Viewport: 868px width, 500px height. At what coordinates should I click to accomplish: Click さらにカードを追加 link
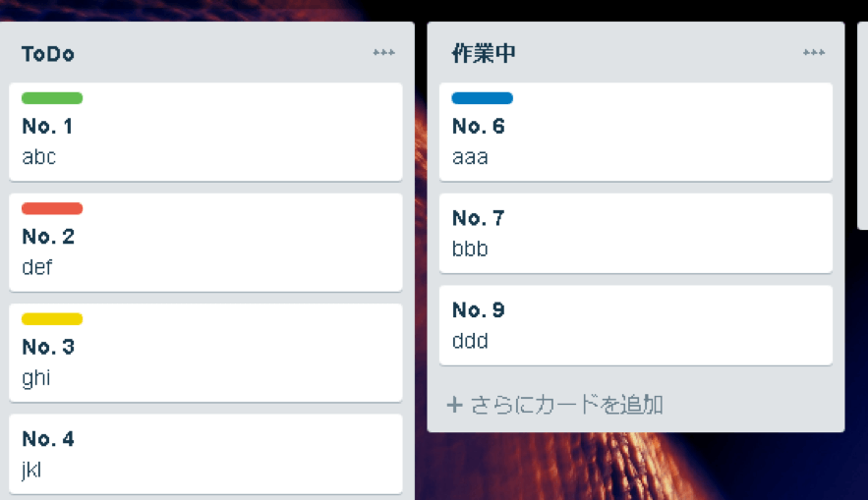565,405
